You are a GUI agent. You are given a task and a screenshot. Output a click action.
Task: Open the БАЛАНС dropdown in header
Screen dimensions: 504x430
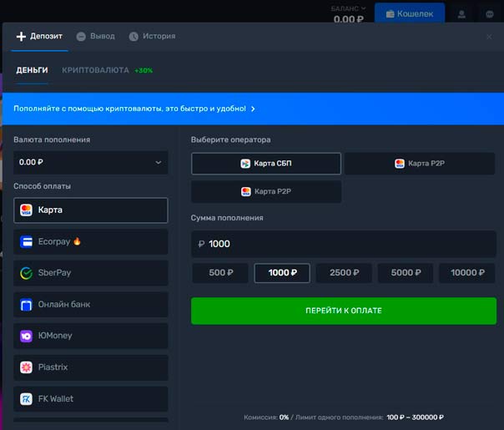(348, 8)
